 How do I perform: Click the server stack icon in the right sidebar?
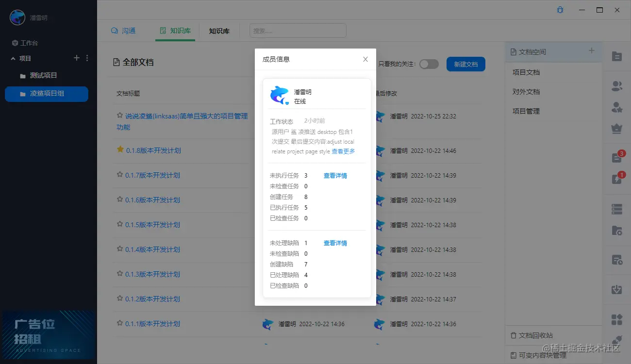617,209
